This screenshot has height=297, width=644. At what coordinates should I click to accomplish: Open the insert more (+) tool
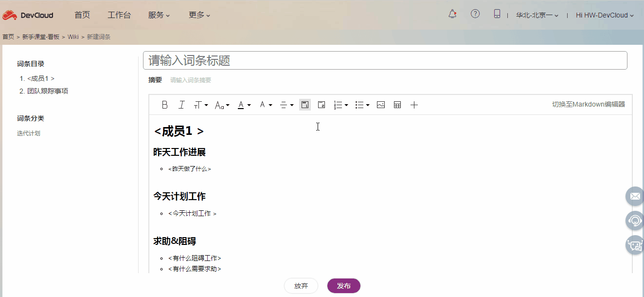(x=414, y=104)
